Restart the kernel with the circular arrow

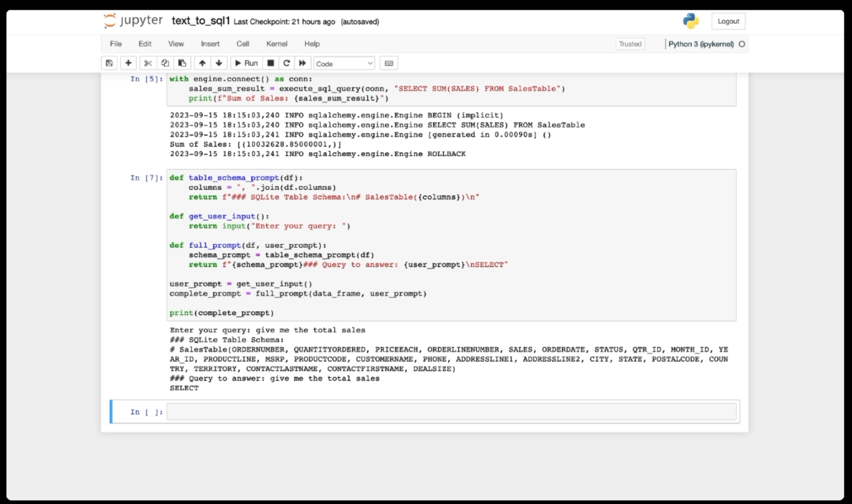point(286,63)
